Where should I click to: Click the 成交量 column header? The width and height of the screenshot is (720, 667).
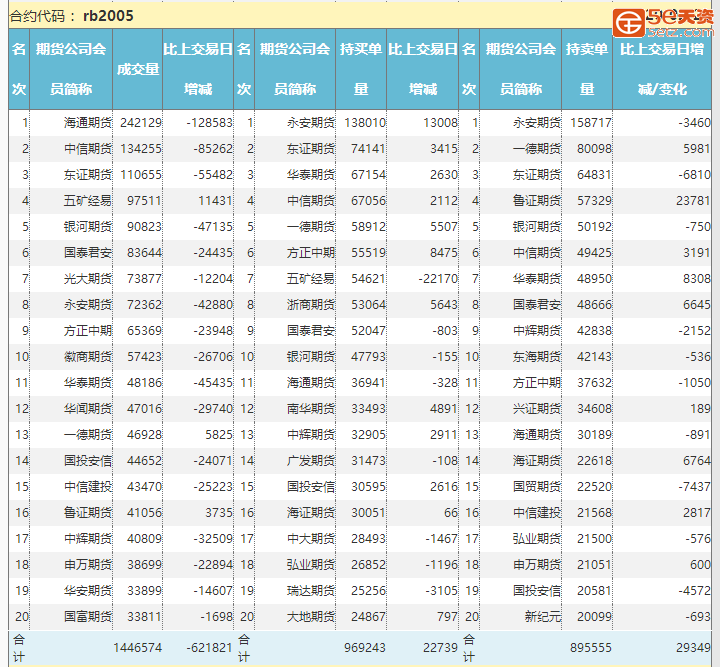click(138, 69)
